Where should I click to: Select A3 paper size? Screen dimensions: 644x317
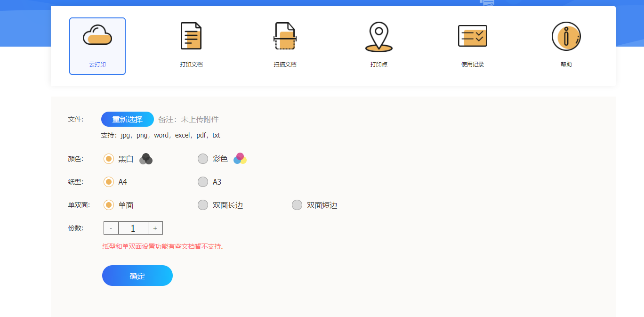pyautogui.click(x=203, y=182)
